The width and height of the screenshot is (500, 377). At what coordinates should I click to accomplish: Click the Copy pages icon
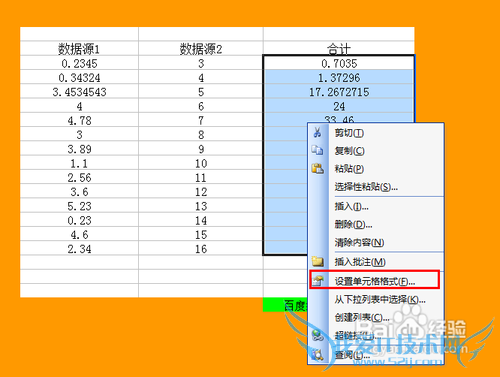[317, 150]
